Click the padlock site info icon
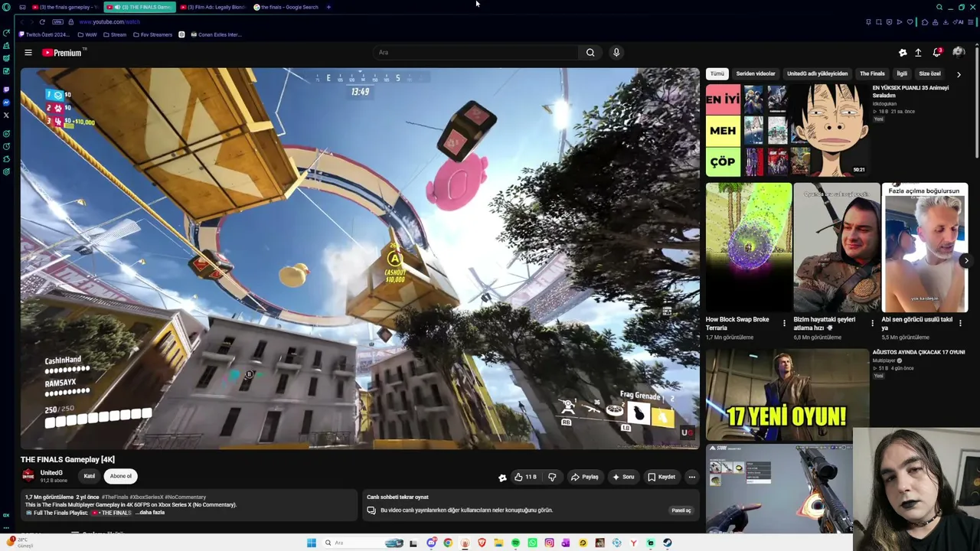This screenshot has width=980, height=551. coord(71,22)
